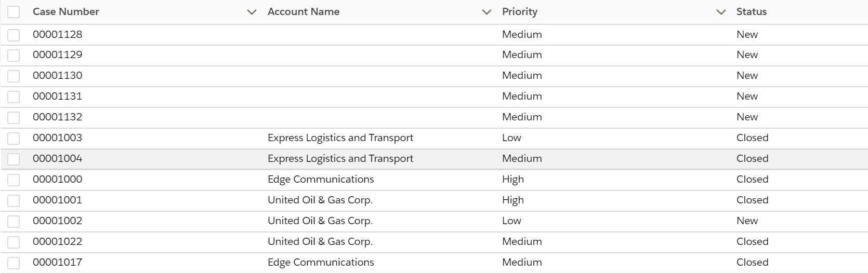The height and width of the screenshot is (274, 868).
Task: Open Express Logistics and Transport on case 00001003
Action: (340, 138)
